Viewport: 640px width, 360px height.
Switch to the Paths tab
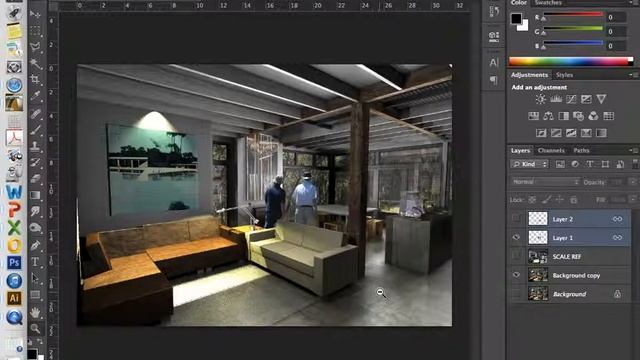coord(581,151)
